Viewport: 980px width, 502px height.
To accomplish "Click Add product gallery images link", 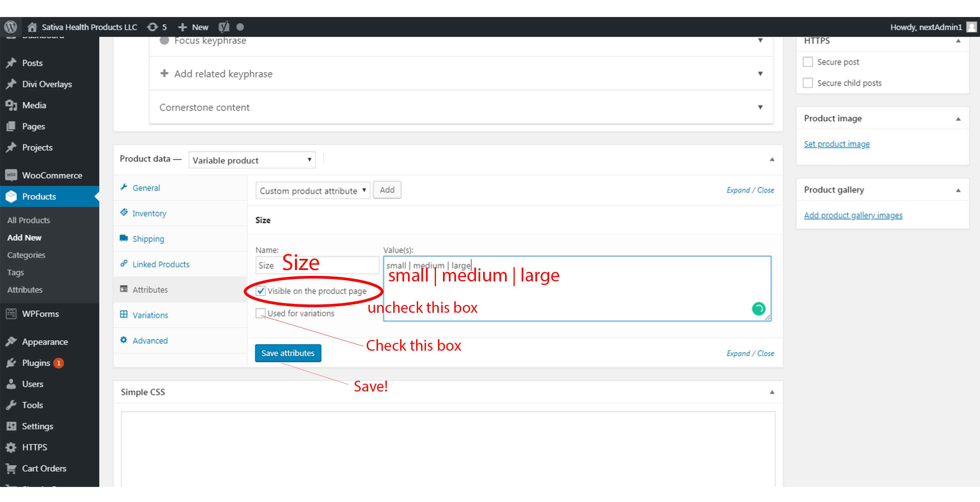I will coord(853,215).
